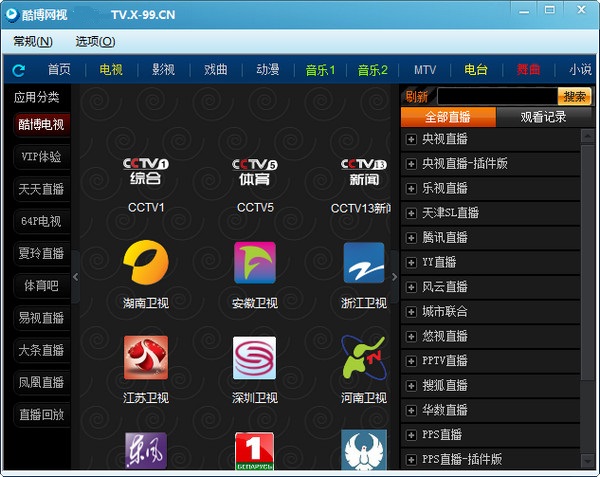The height and width of the screenshot is (477, 600).
Task: Expand the PPTV直播 group
Action: click(411, 361)
